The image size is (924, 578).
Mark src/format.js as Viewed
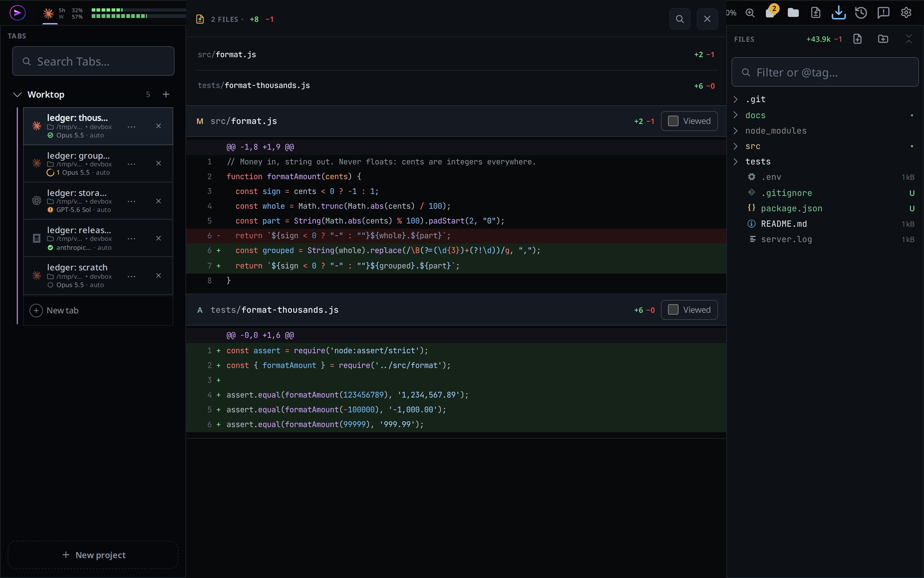pyautogui.click(x=689, y=121)
